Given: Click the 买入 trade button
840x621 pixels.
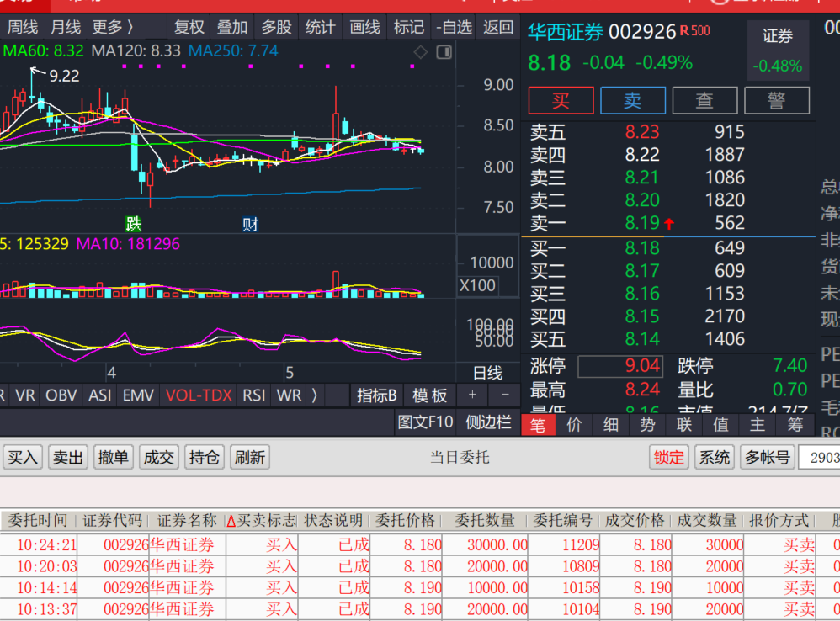Looking at the screenshot, I should [x=23, y=457].
